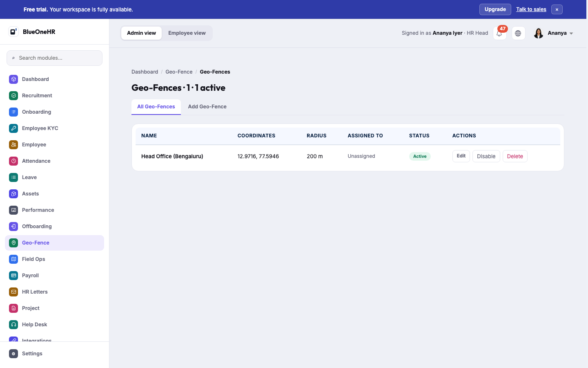Go to Geo-Fence breadcrumb link
The height and width of the screenshot is (368, 588).
[x=179, y=72]
